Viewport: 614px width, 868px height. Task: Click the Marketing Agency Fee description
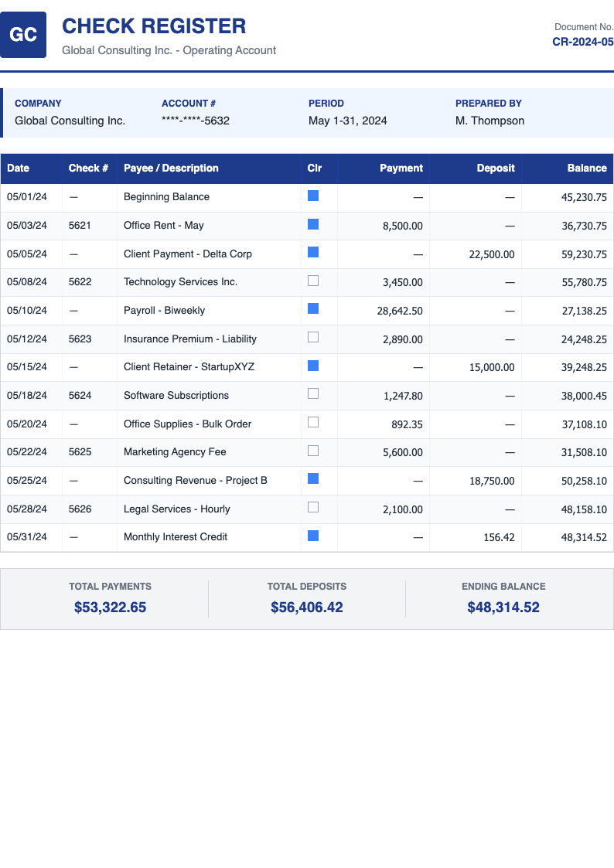pyautogui.click(x=175, y=452)
